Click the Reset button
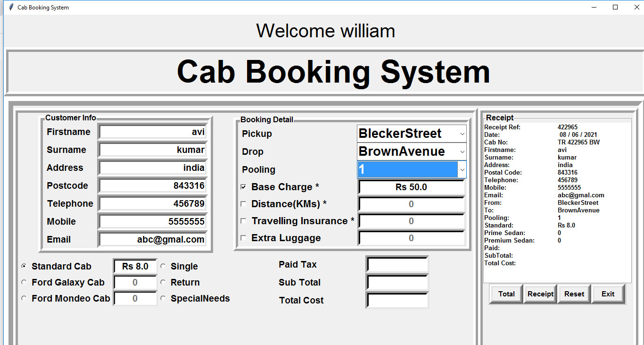The width and height of the screenshot is (644, 345). (574, 294)
